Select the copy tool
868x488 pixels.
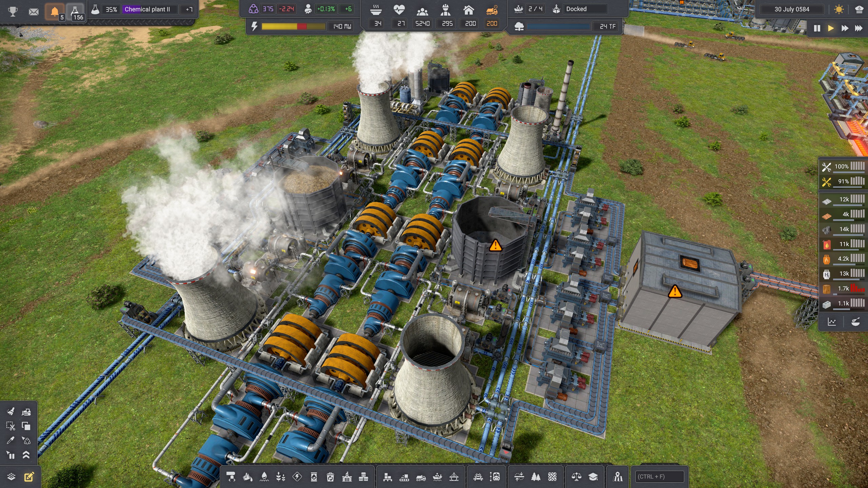point(26,426)
